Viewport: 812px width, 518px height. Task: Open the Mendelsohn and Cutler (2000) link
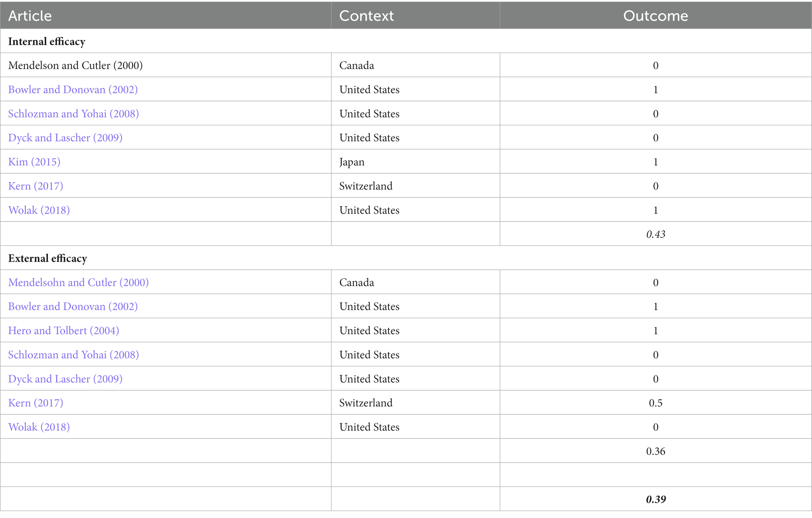coord(79,282)
